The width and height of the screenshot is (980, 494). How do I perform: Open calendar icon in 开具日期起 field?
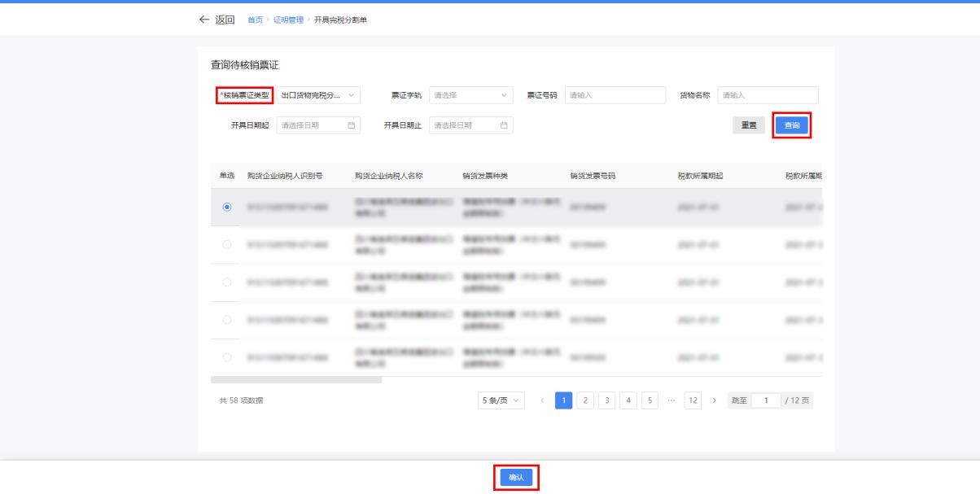coord(352,125)
